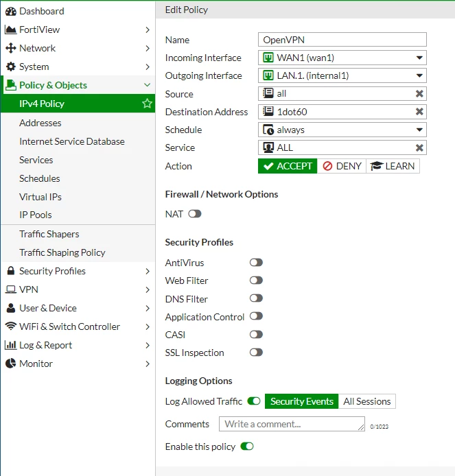Expand the VPN menu chevron
The height and width of the screenshot is (476, 455).
[148, 289]
